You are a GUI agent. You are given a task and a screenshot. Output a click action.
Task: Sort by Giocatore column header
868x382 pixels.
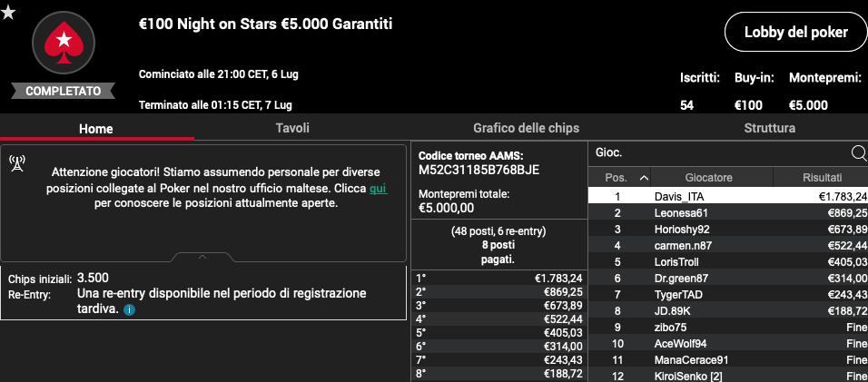pyautogui.click(x=711, y=178)
